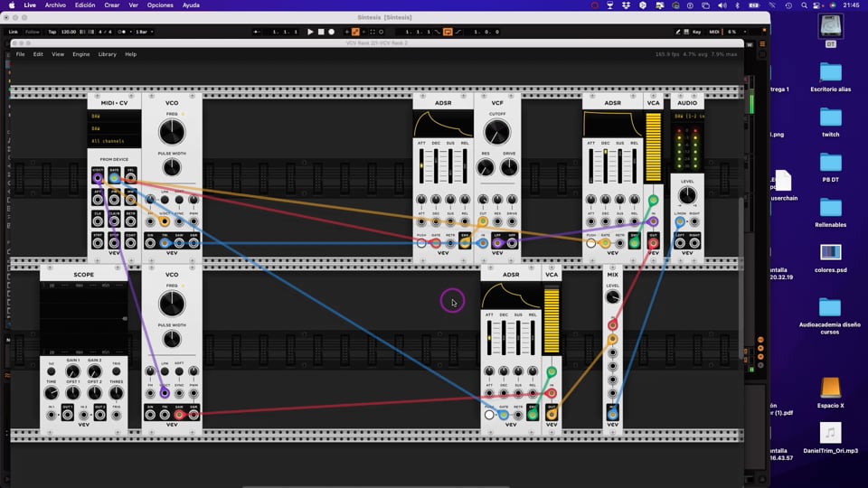868x488 pixels.
Task: Click bottom VCO SAW output jack
Action: click(x=179, y=415)
